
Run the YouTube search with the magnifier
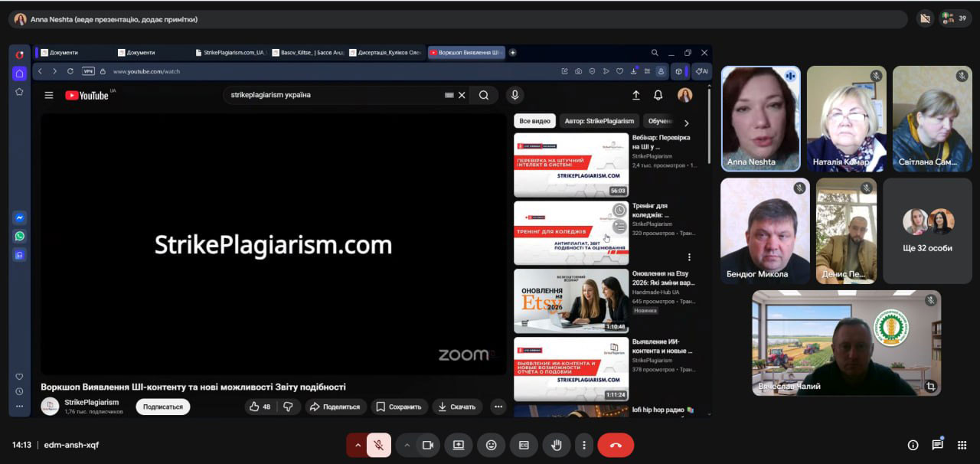484,95
